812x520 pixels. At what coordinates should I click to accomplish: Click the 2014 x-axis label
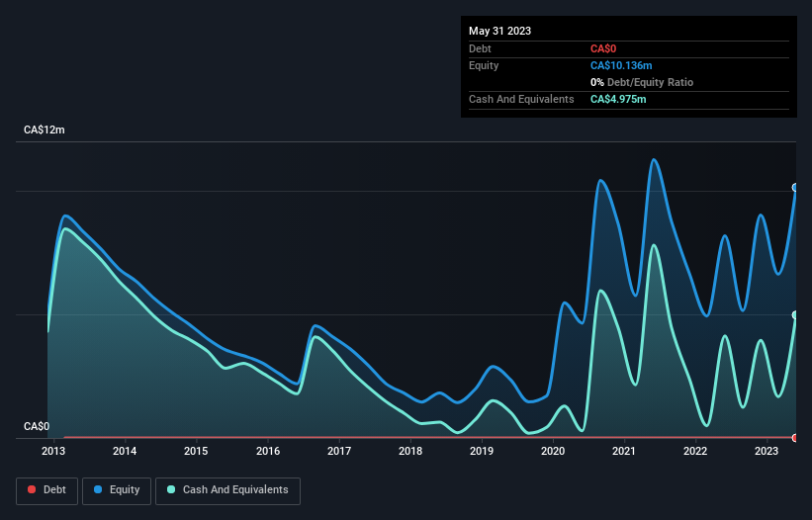click(x=125, y=451)
